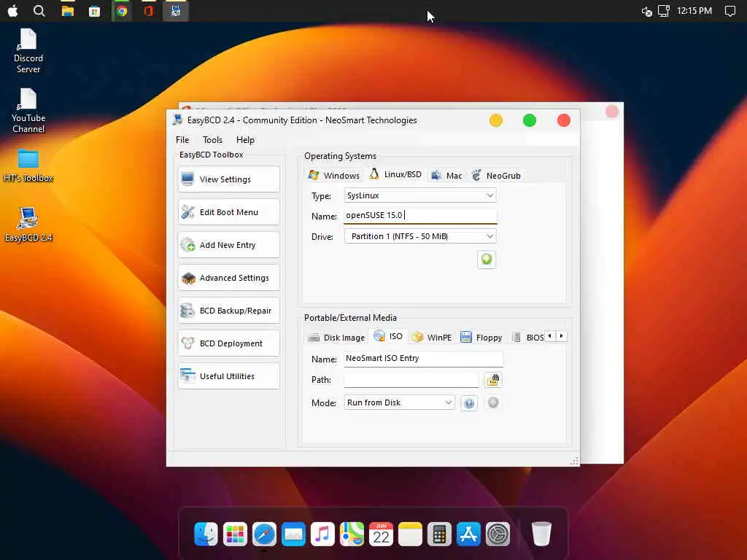This screenshot has height=560, width=747.
Task: Open the YouTube Channel desktop shortcut
Action: 28,111
